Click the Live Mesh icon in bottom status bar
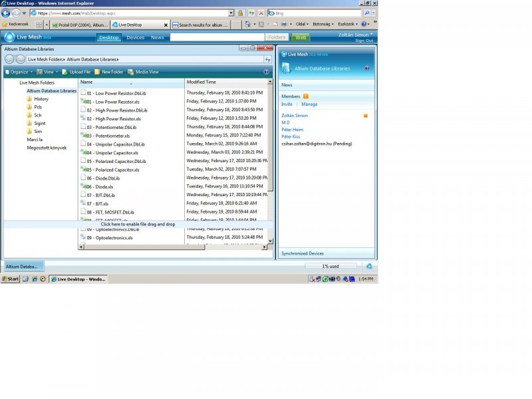532x399 pixels. tap(369, 267)
